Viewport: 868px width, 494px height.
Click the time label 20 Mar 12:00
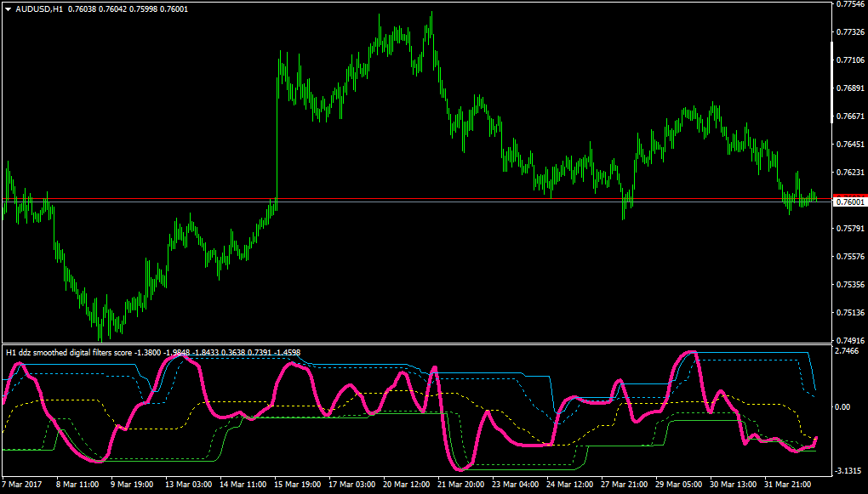(405, 484)
